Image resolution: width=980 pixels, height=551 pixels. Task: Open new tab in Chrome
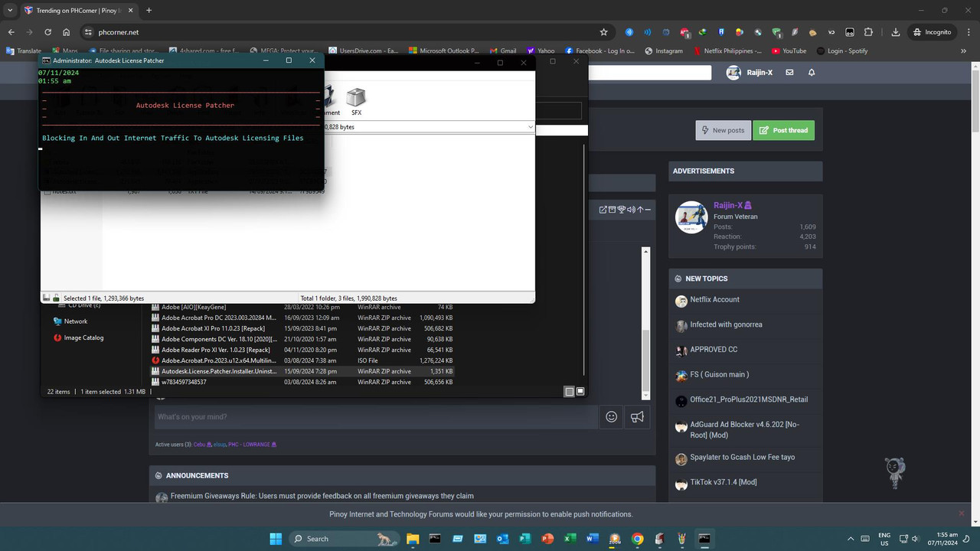(149, 10)
